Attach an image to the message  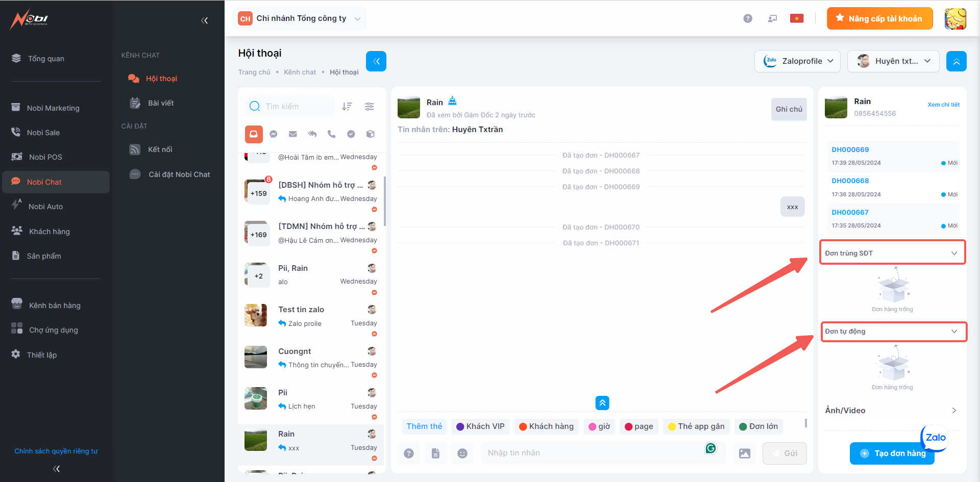pyautogui.click(x=745, y=453)
